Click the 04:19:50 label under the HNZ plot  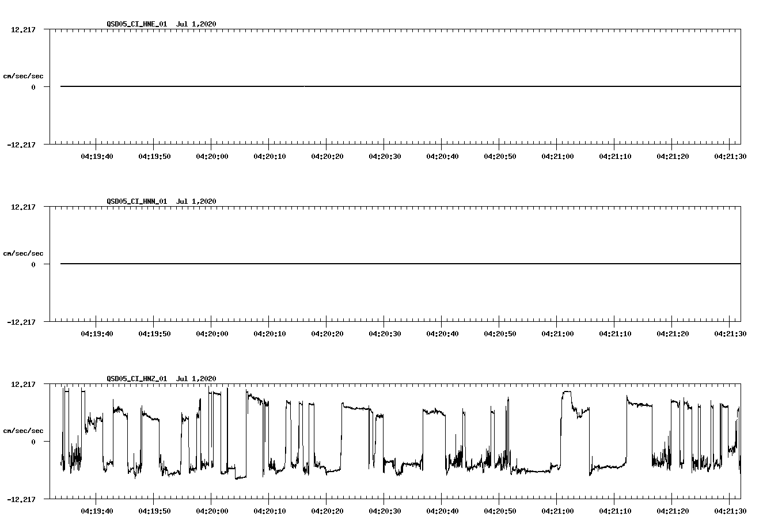point(154,511)
